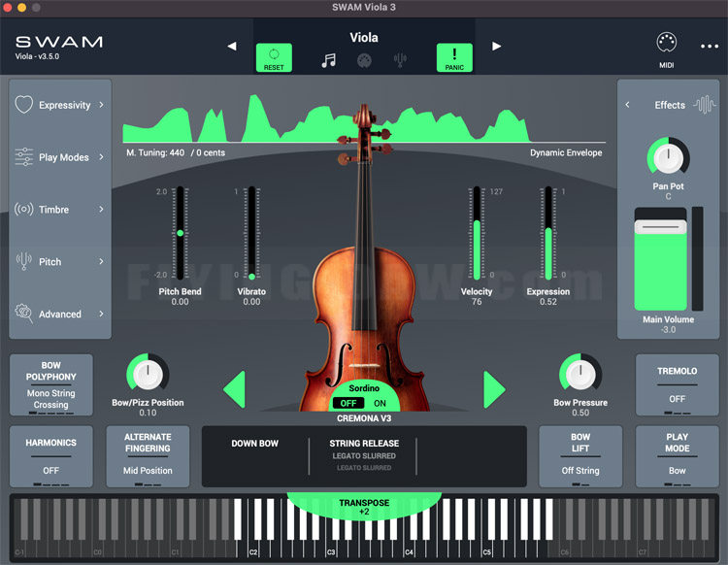Image resolution: width=728 pixels, height=565 pixels.
Task: Open the Pitch menu item
Action: [x=50, y=262]
